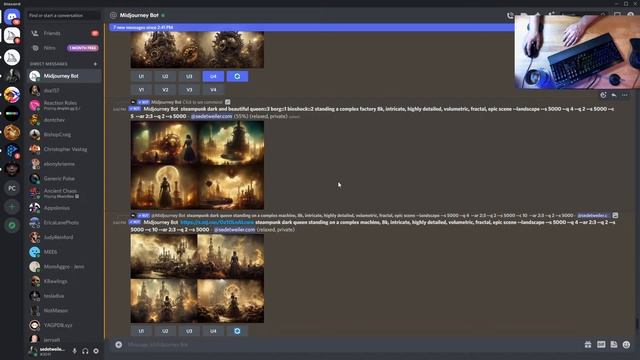Open the server labeled PC

[x=12, y=188]
